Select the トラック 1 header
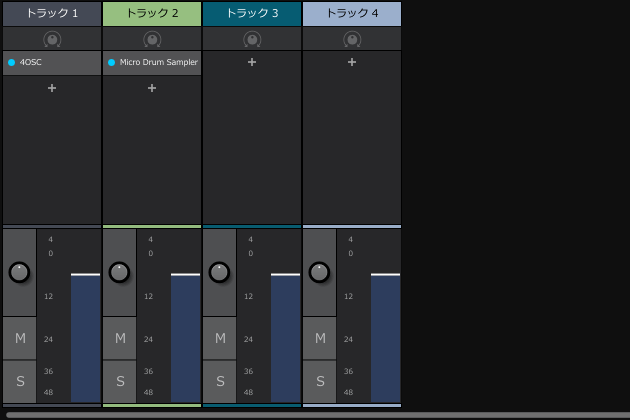The height and width of the screenshot is (420, 630). point(52,13)
